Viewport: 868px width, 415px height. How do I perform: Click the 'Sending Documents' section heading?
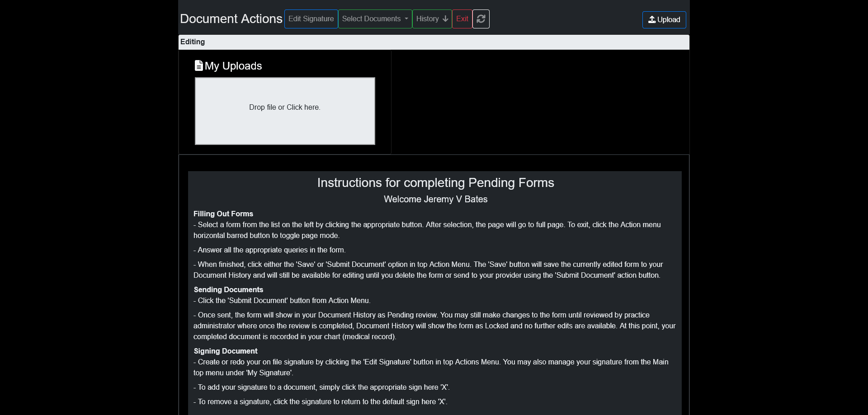coord(228,290)
